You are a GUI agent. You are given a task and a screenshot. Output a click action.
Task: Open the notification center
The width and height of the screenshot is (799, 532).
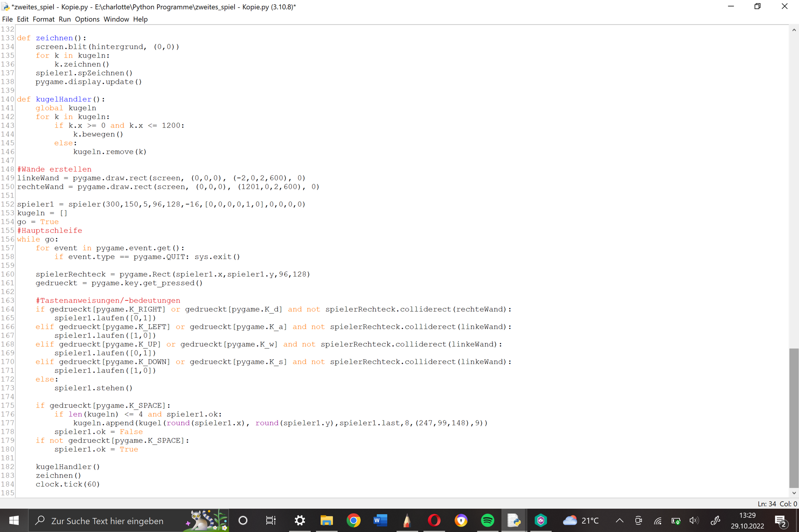(781, 520)
